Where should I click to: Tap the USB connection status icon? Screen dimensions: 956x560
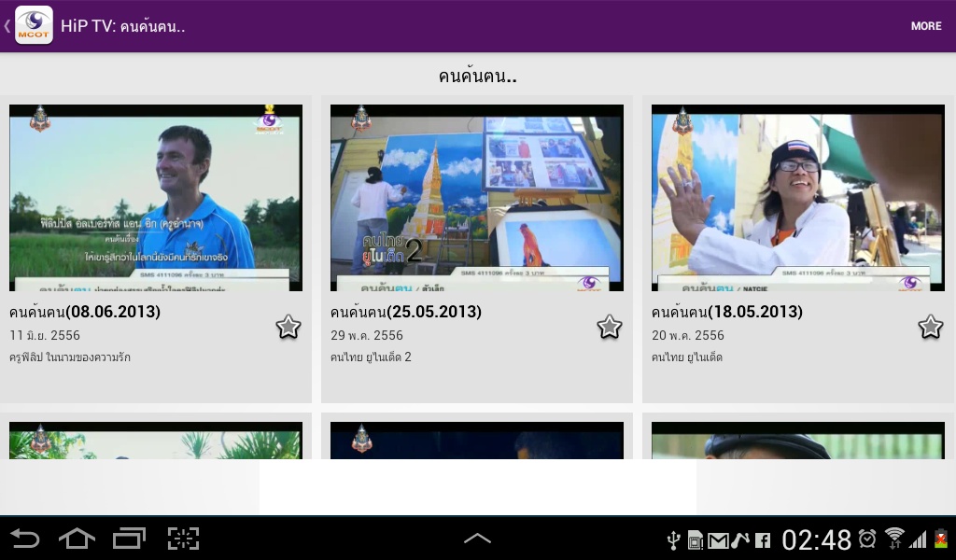point(673,539)
